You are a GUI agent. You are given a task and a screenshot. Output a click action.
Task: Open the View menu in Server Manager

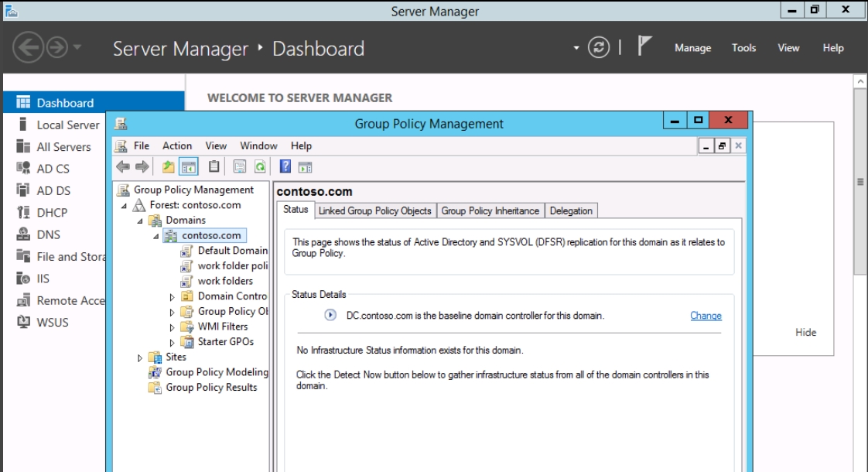[x=788, y=48]
